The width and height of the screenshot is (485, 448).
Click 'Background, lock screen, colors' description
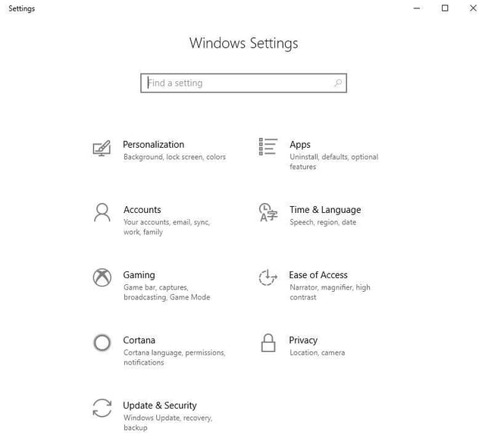(174, 157)
